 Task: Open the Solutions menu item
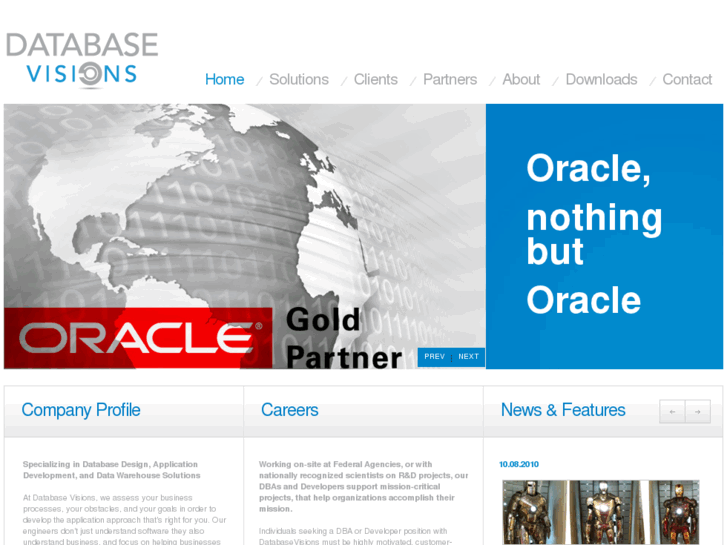pos(299,79)
